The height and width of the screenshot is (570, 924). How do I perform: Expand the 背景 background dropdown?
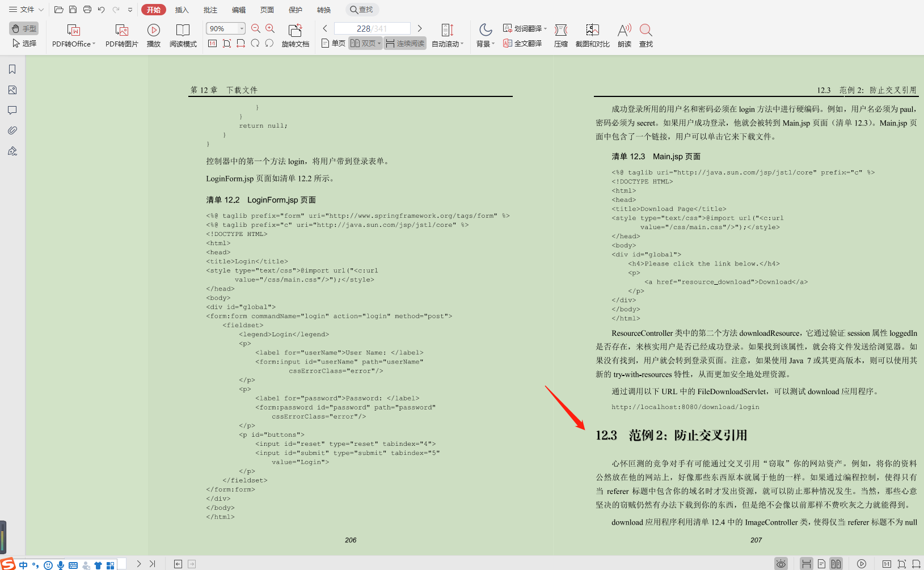click(493, 44)
